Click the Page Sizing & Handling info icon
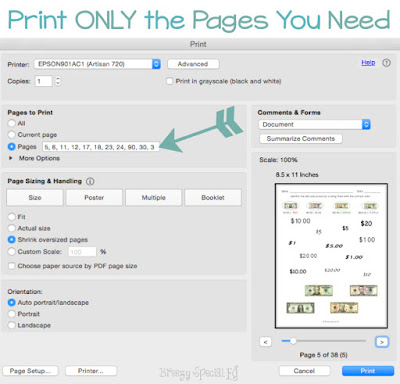The image size is (400, 384). tap(90, 181)
